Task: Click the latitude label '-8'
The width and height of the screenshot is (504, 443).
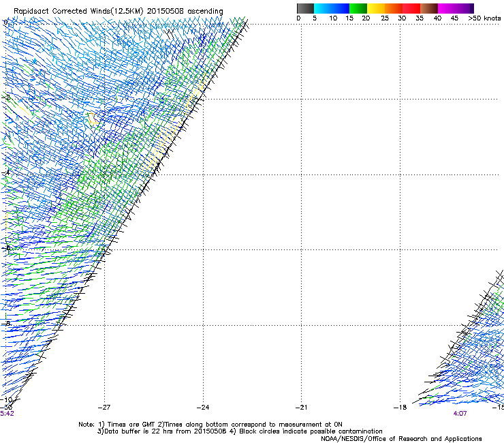Action: pyautogui.click(x=6, y=323)
